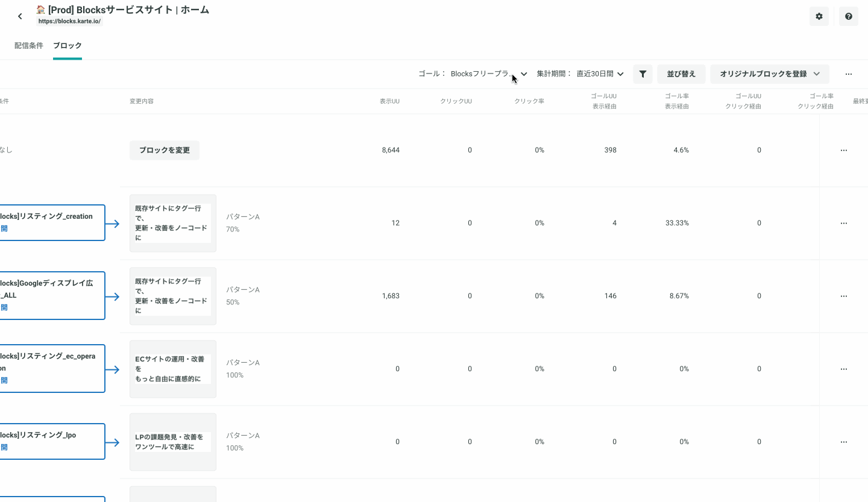Image resolution: width=868 pixels, height=502 pixels.
Task: Switch to the 配信条件 tab
Action: click(x=29, y=46)
